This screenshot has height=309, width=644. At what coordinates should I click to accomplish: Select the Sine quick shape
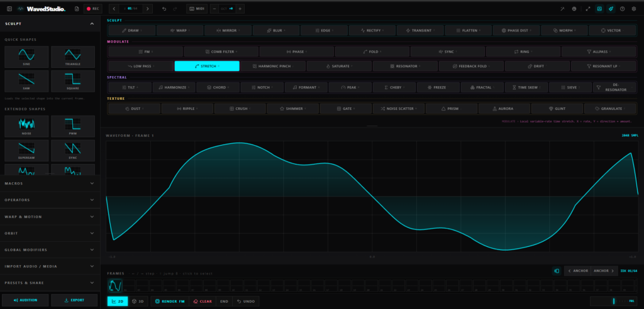point(26,57)
